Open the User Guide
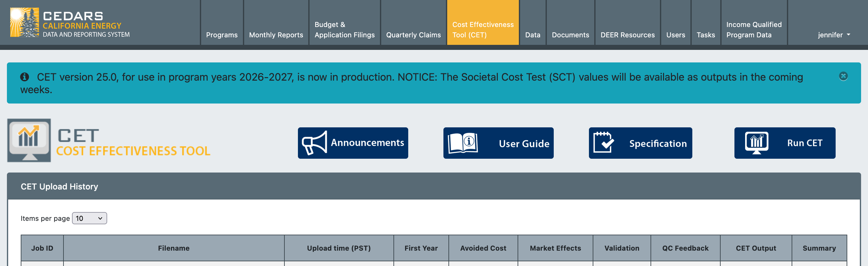Viewport: 868px width, 266px height. [498, 143]
